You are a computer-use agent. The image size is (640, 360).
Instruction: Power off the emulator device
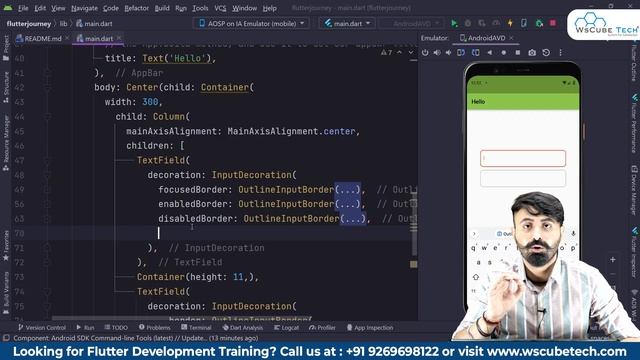coord(425,53)
